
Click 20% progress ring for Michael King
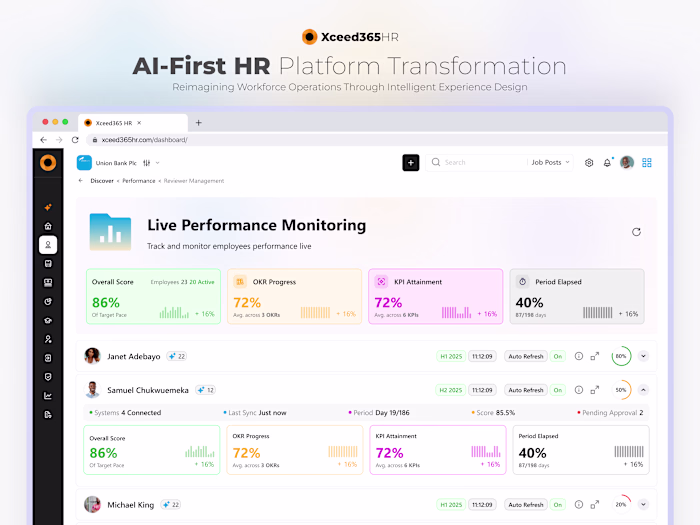621,504
